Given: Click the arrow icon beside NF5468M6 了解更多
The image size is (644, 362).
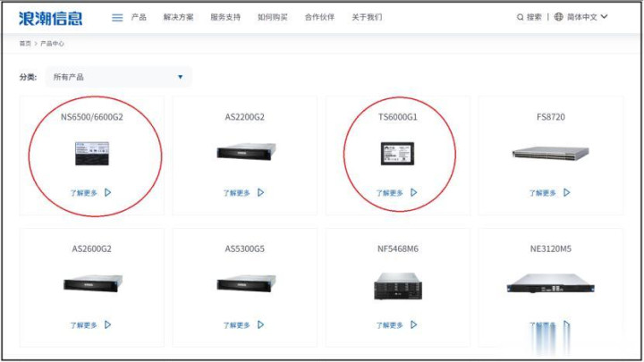Looking at the screenshot, I should (x=413, y=324).
